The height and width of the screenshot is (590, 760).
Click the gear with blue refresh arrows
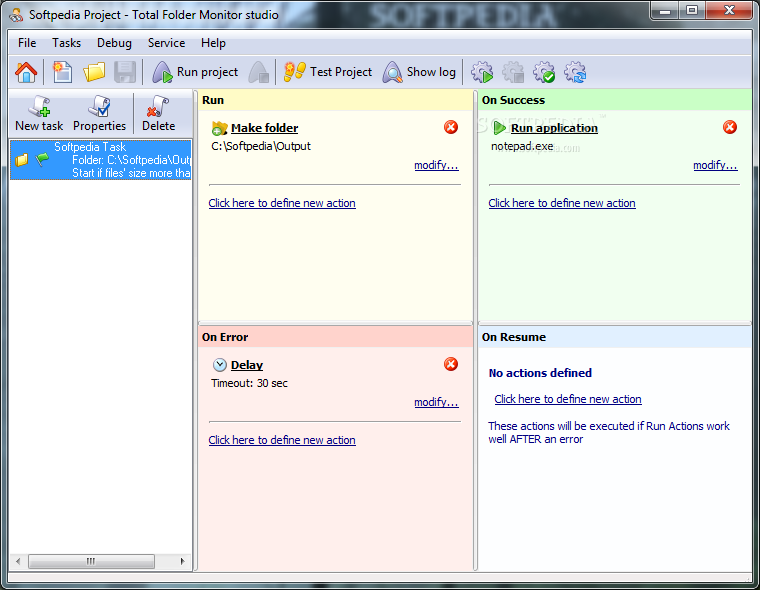575,72
